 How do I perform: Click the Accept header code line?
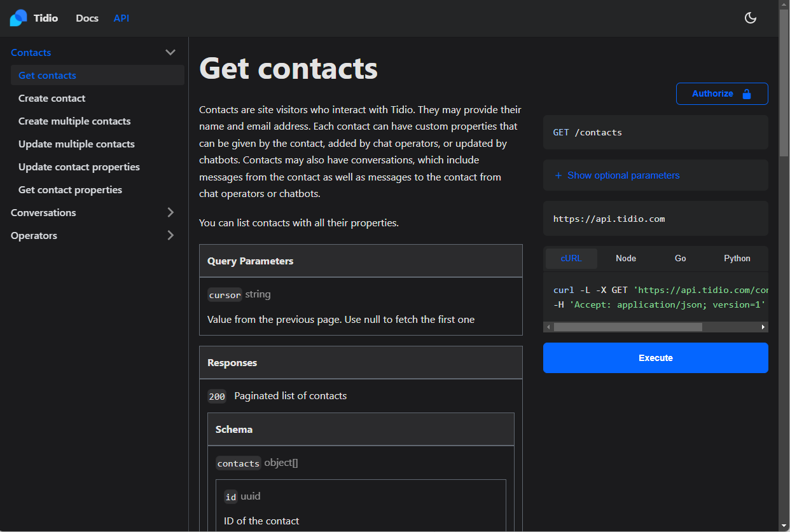659,304
